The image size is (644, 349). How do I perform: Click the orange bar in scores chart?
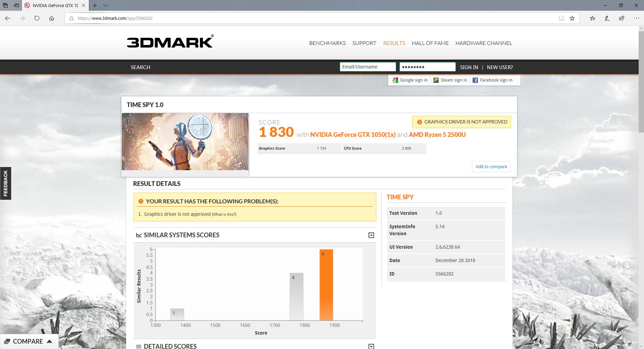326,285
